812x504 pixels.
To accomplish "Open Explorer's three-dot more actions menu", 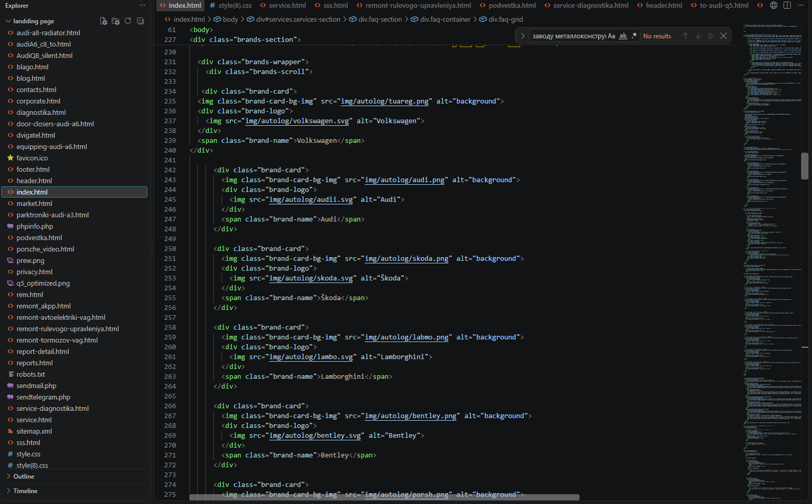I will tap(142, 6).
